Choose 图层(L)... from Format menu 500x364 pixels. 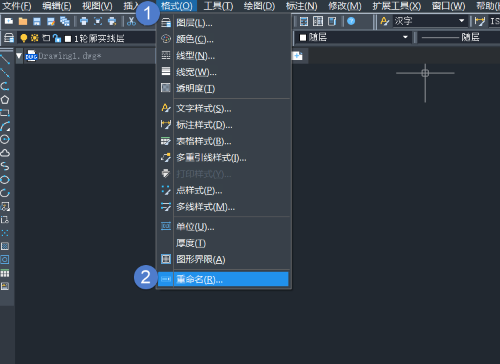[x=223, y=23]
